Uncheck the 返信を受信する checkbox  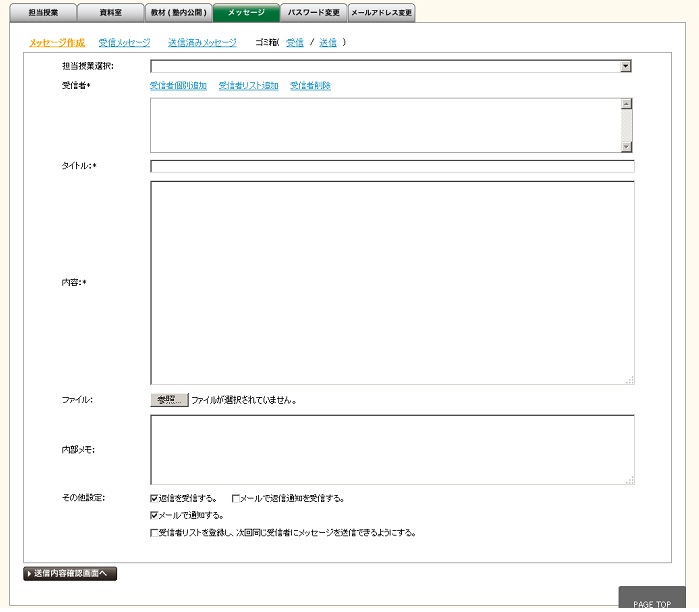coord(154,498)
